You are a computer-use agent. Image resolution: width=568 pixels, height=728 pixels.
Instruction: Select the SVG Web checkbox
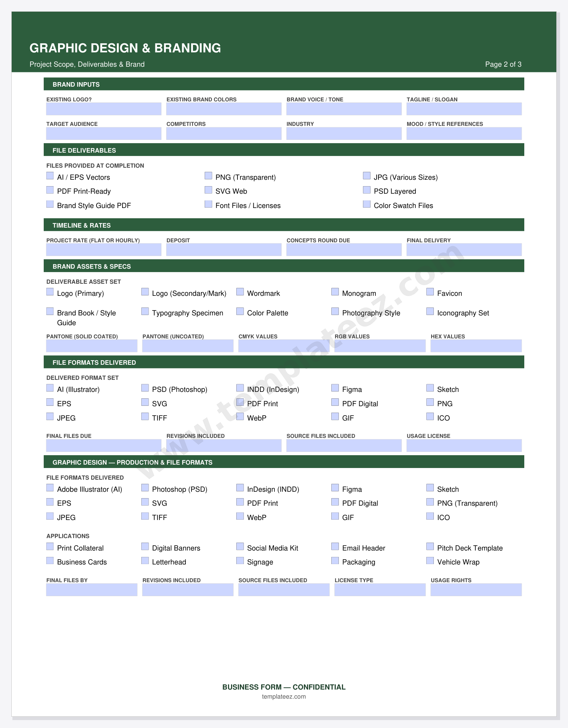click(208, 190)
